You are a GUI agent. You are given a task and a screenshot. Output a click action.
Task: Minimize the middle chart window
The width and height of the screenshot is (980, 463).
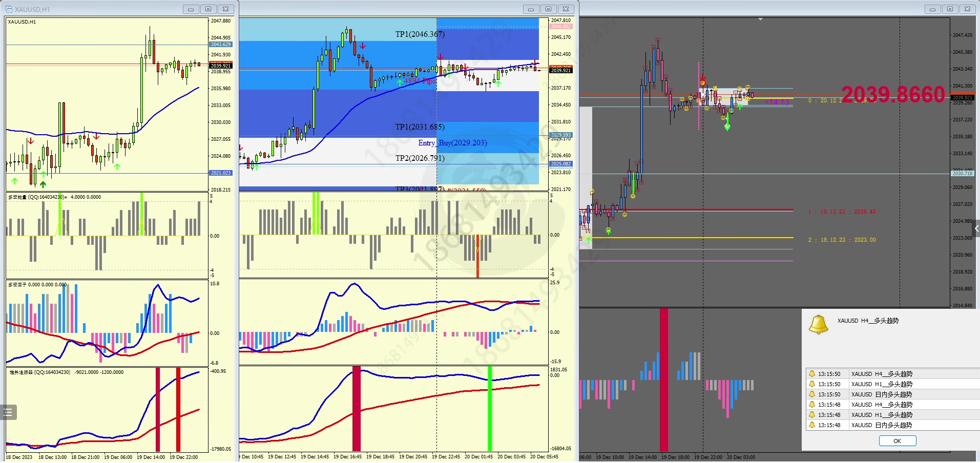[531, 9]
